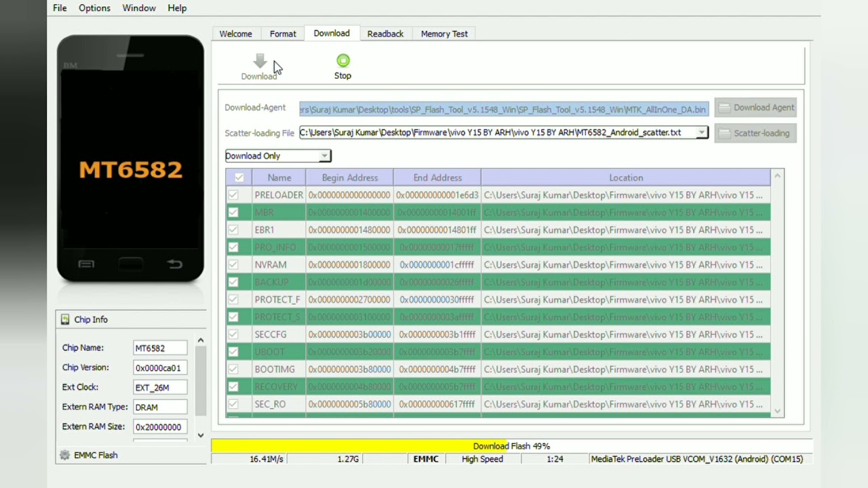Open the Window menu
The height and width of the screenshot is (488, 868).
point(139,8)
